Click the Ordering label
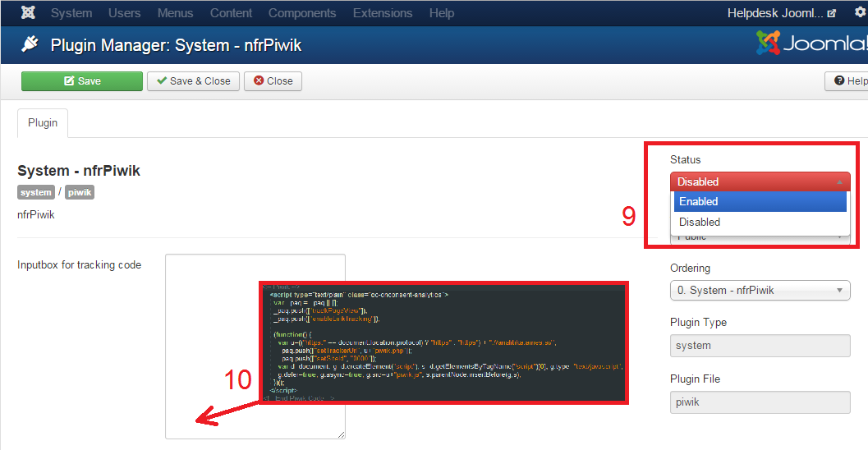 (x=691, y=268)
